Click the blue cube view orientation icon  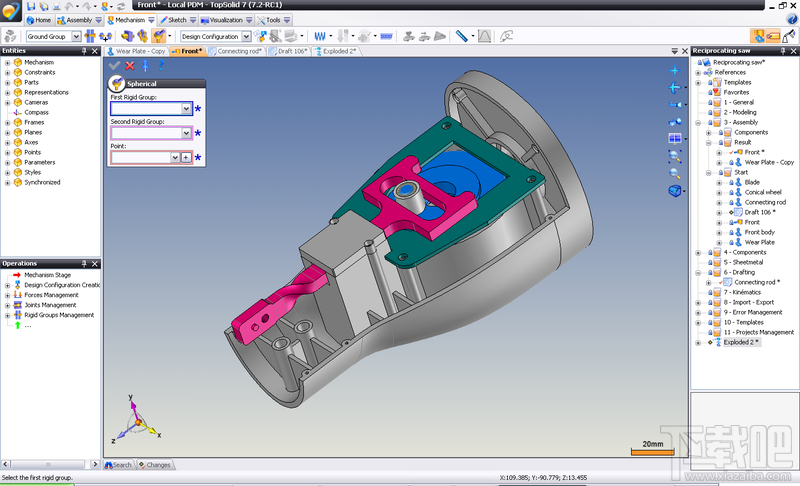[674, 190]
